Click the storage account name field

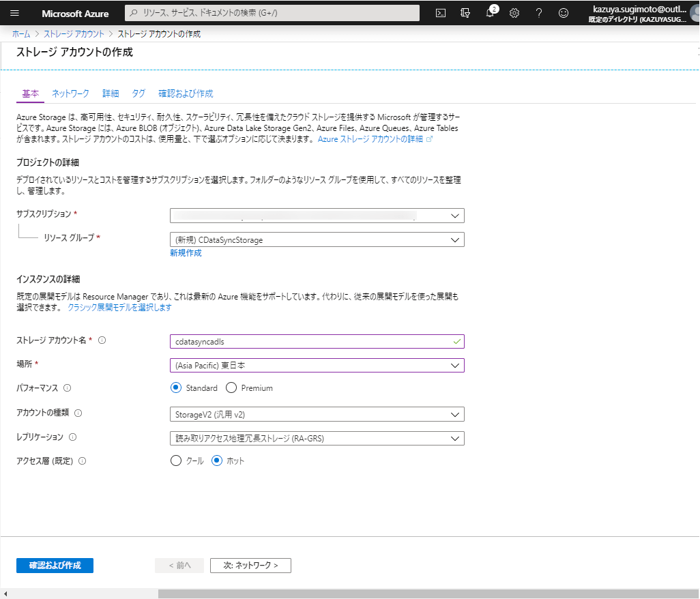pyautogui.click(x=317, y=341)
